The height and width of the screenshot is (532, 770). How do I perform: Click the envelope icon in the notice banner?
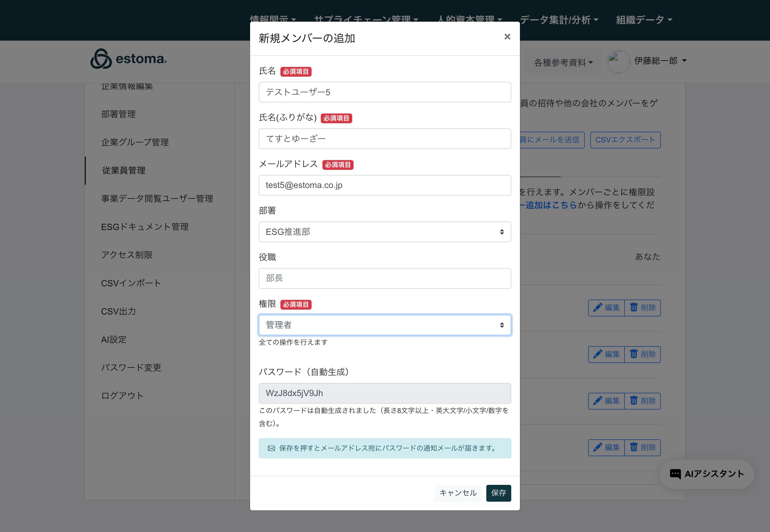(x=271, y=448)
